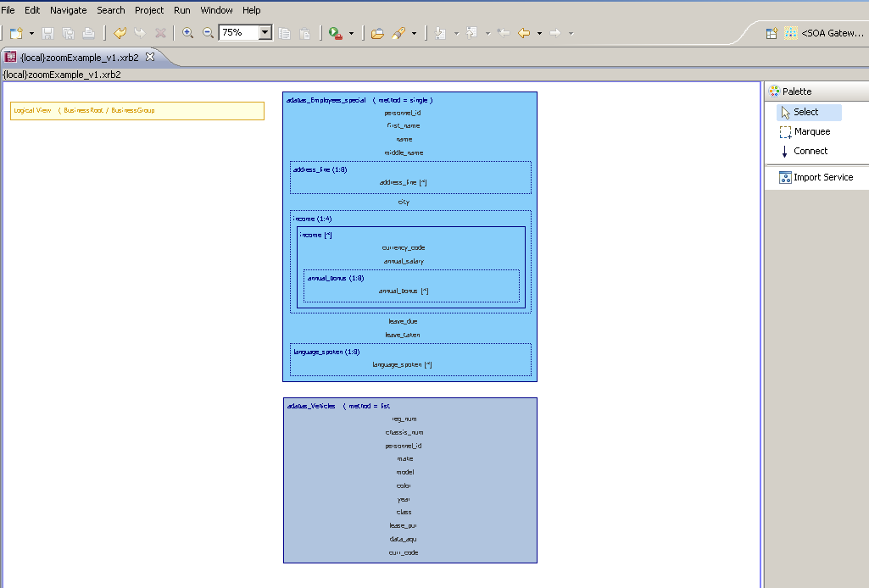Switch to the SOA Gateway perspective

pos(825,33)
